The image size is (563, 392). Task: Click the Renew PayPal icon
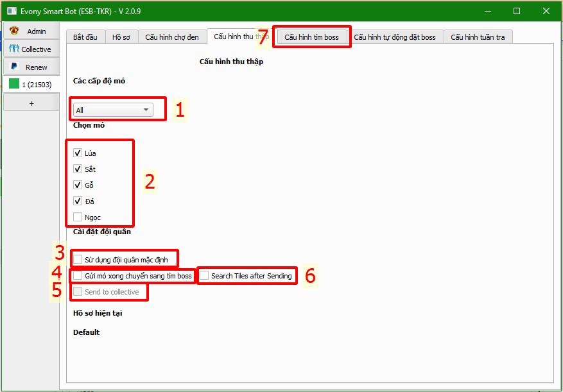pyautogui.click(x=14, y=67)
